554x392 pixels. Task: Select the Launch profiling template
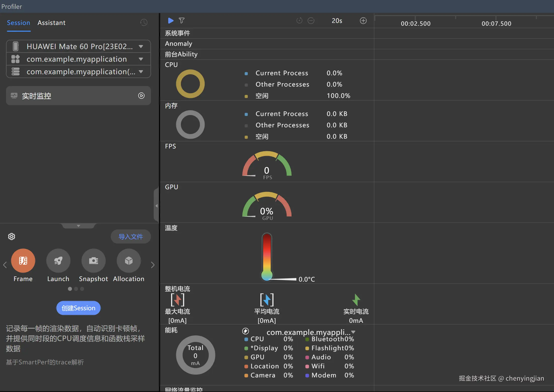pyautogui.click(x=58, y=261)
